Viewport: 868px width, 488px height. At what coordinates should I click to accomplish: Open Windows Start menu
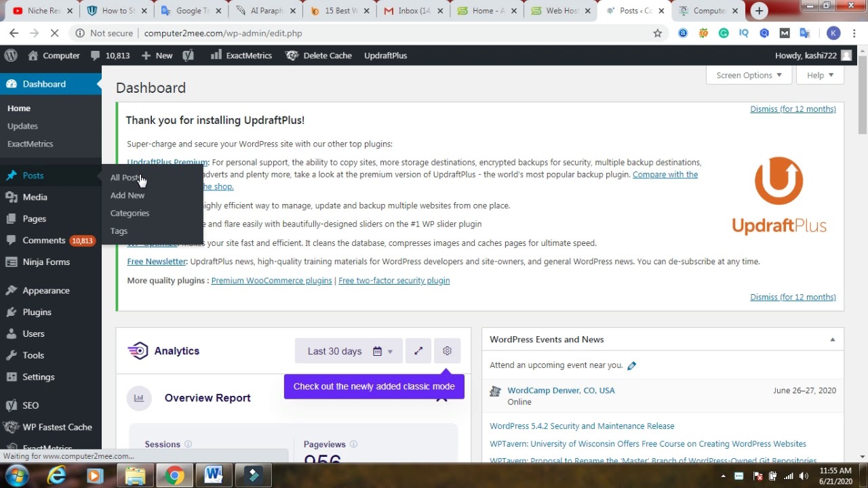click(x=17, y=476)
